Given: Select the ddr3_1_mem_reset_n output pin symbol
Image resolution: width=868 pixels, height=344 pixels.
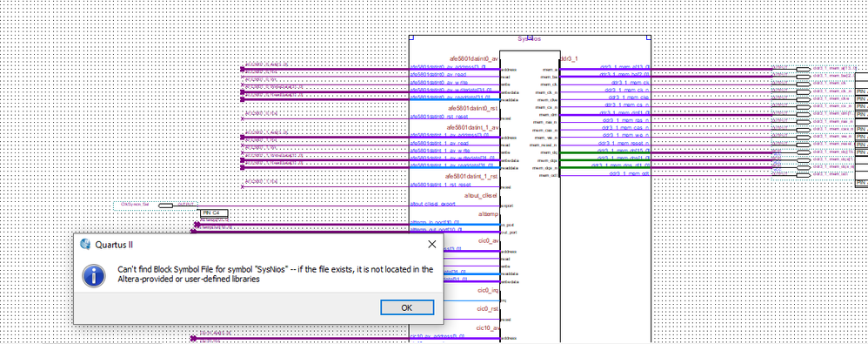Looking at the screenshot, I should tap(803, 145).
